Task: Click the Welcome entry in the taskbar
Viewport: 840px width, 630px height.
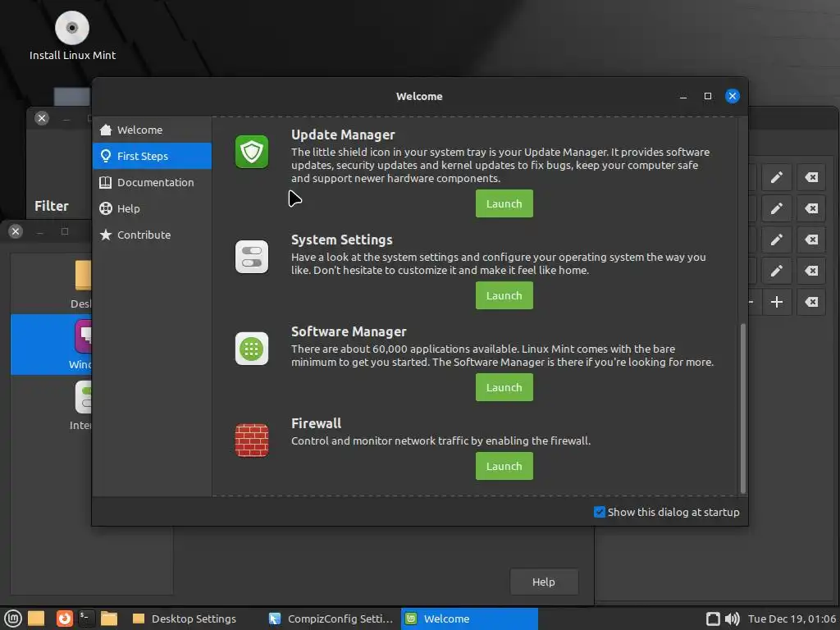Action: tap(469, 619)
